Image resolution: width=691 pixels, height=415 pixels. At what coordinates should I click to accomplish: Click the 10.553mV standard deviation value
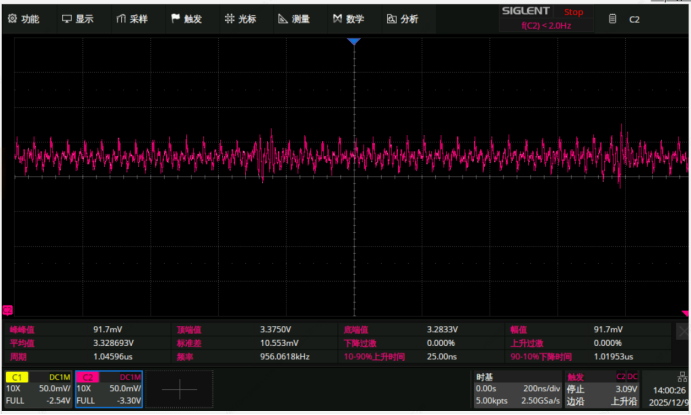point(279,343)
